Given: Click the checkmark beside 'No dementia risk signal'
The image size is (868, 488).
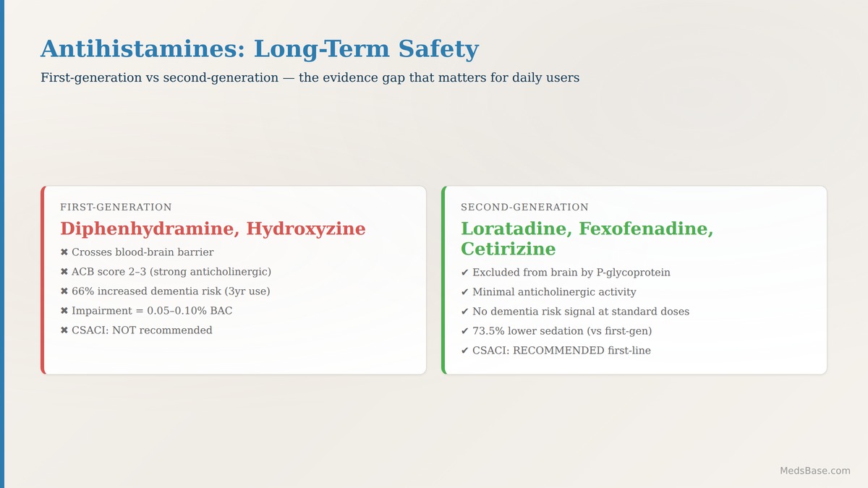Looking at the screenshot, I should (465, 312).
